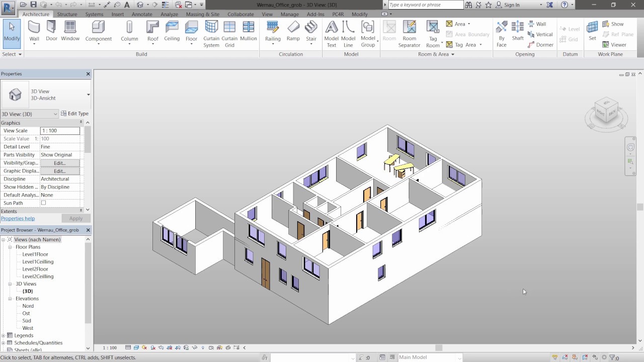Open the Annotate ribbon tab
644x362 pixels.
pyautogui.click(x=142, y=14)
